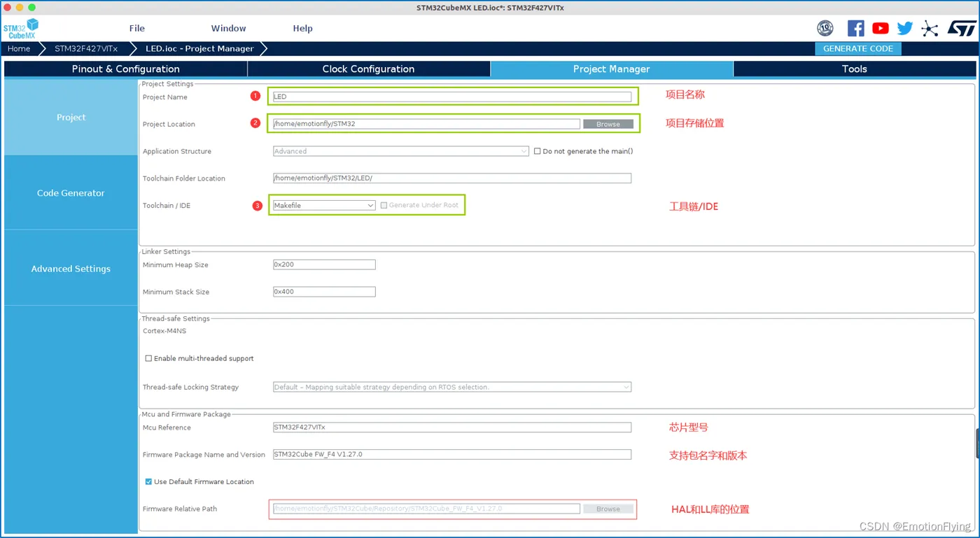This screenshot has width=980, height=538.
Task: Click the Toolchain Folder Location field
Action: [452, 178]
